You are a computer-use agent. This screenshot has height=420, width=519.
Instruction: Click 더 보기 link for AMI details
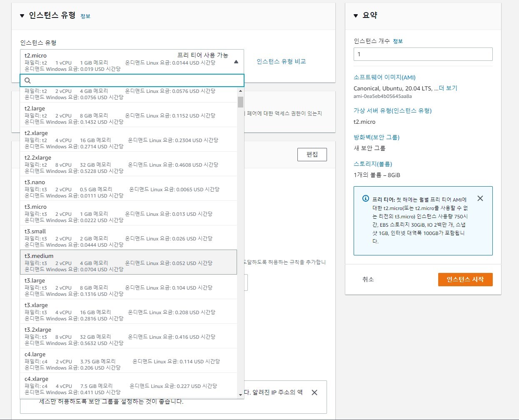pos(448,88)
